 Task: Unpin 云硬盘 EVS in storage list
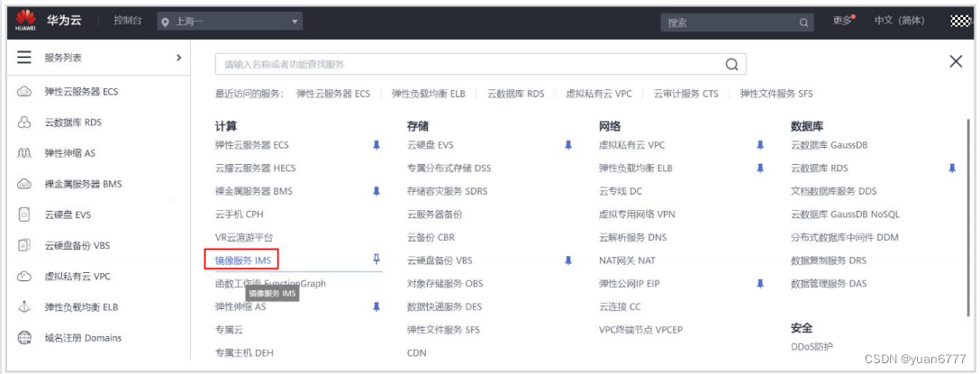tap(568, 145)
